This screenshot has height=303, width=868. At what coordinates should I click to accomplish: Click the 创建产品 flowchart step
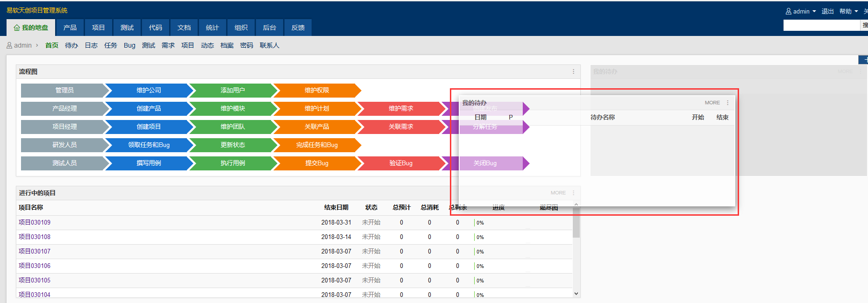point(149,108)
